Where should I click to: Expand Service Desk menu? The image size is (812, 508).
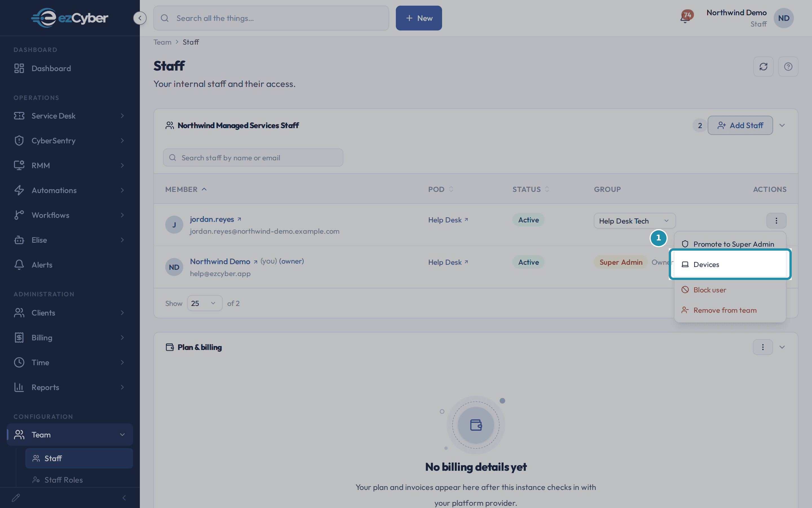70,116
